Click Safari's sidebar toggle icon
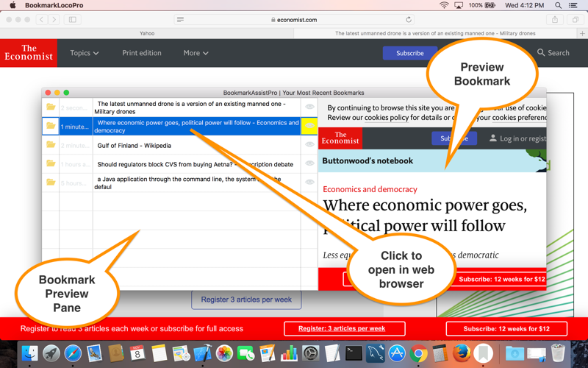 72,20
